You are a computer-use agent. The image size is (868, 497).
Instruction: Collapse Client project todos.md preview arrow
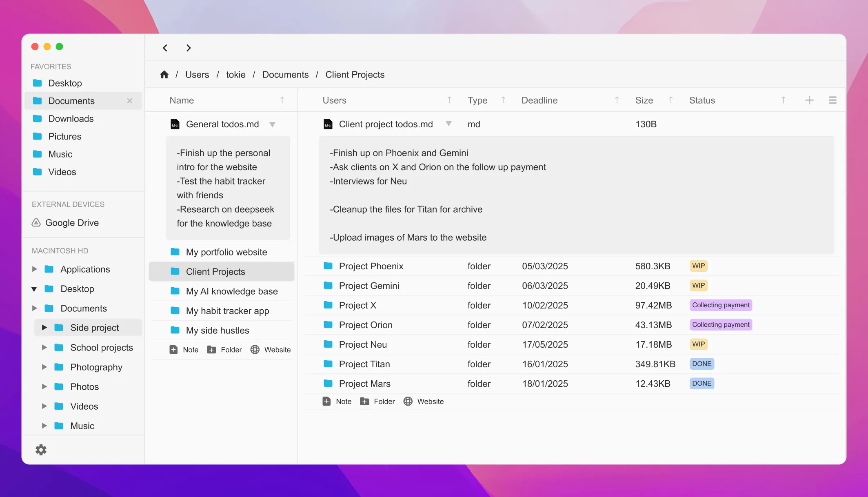point(448,124)
